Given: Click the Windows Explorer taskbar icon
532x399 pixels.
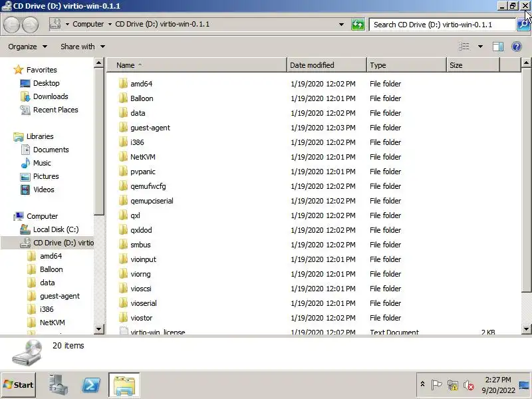Looking at the screenshot, I should [x=124, y=385].
